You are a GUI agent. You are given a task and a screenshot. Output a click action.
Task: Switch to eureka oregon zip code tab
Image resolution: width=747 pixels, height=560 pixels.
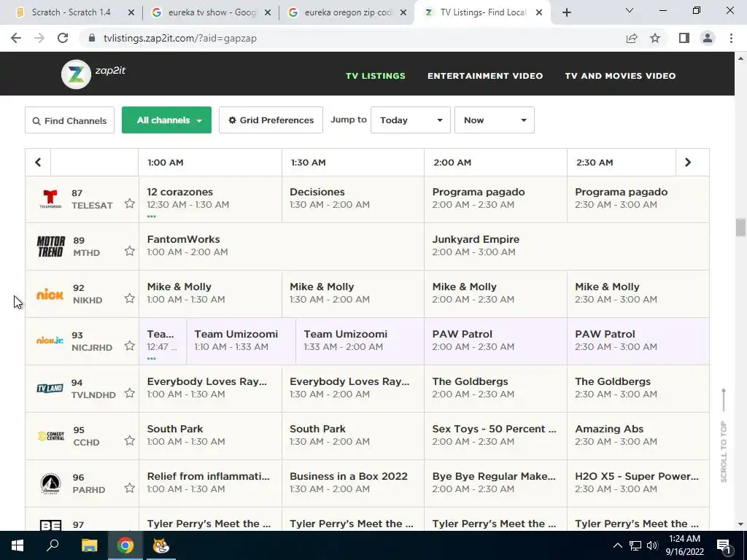pyautogui.click(x=348, y=12)
